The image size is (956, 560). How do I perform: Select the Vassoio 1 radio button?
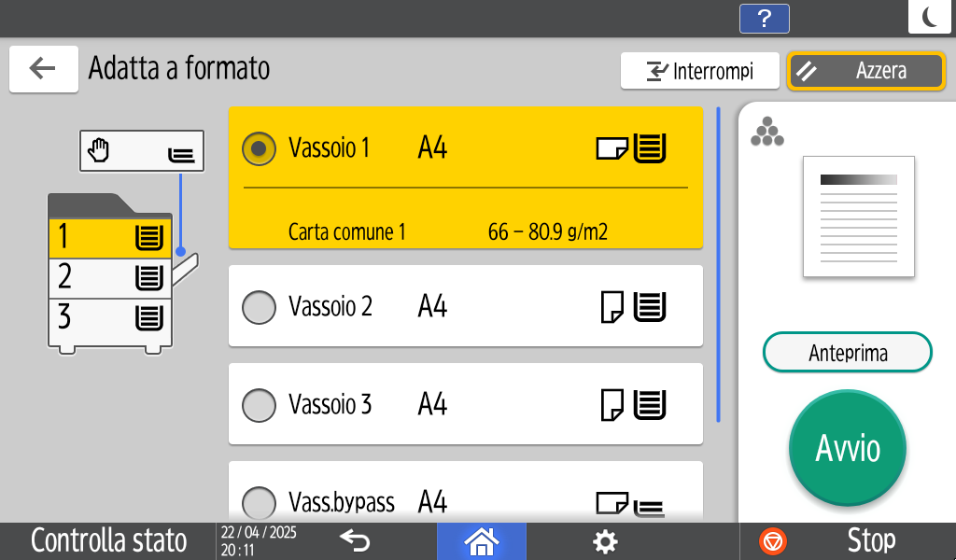coord(260,148)
